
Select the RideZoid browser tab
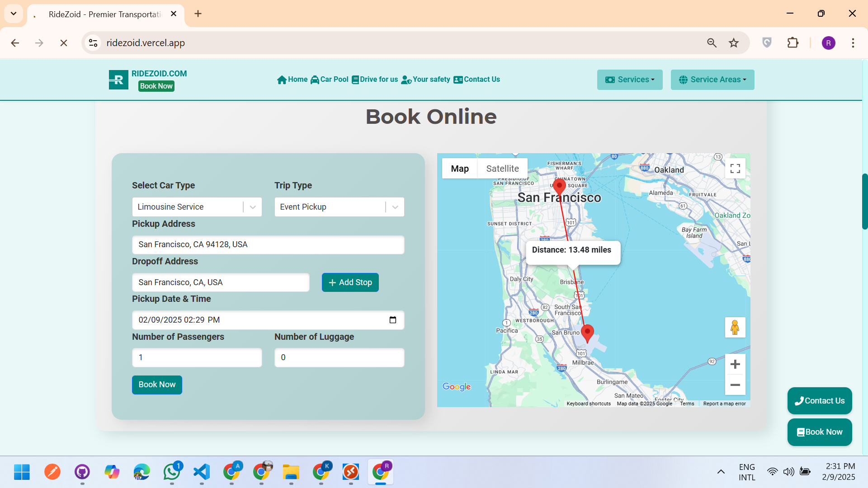(106, 14)
